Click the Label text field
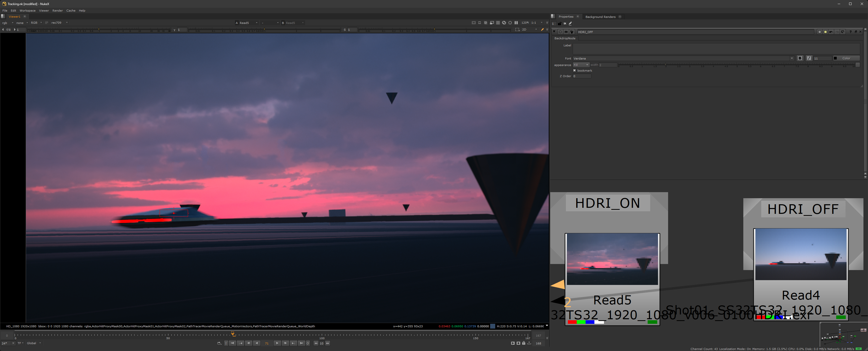 point(716,48)
